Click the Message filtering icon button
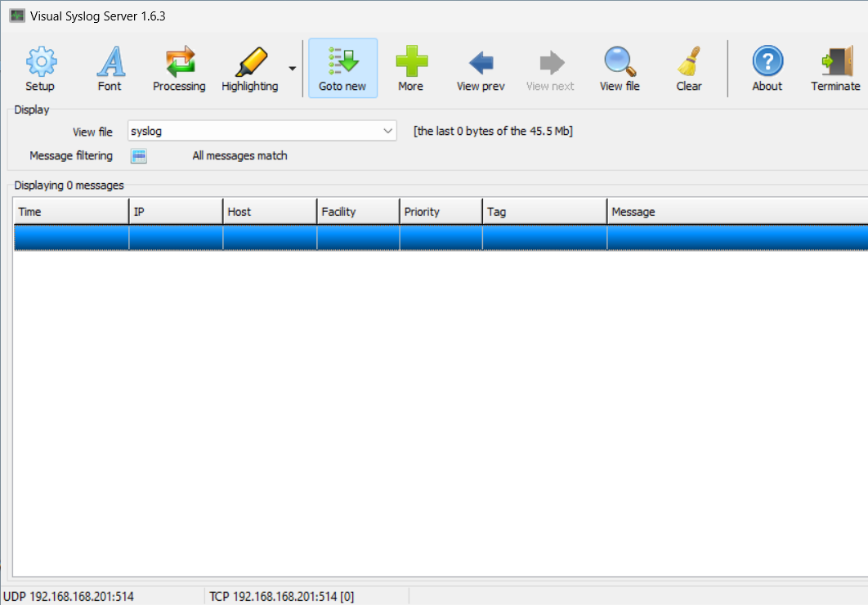The height and width of the screenshot is (605, 868). [139, 156]
